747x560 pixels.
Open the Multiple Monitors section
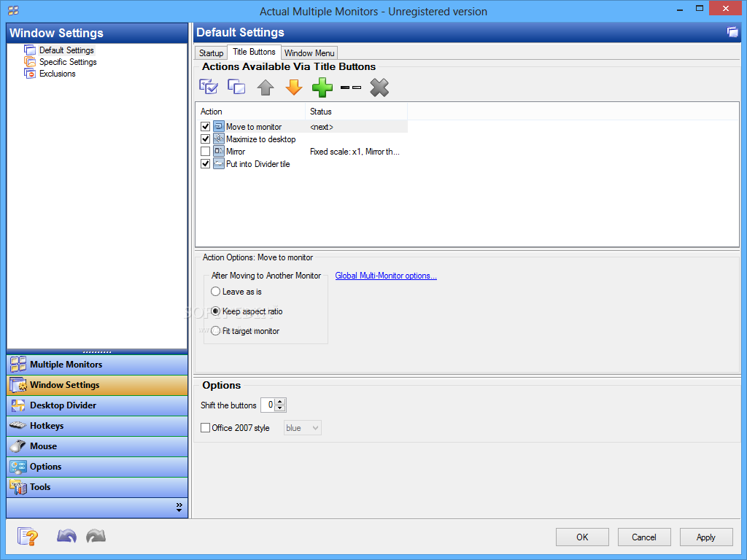tap(97, 365)
